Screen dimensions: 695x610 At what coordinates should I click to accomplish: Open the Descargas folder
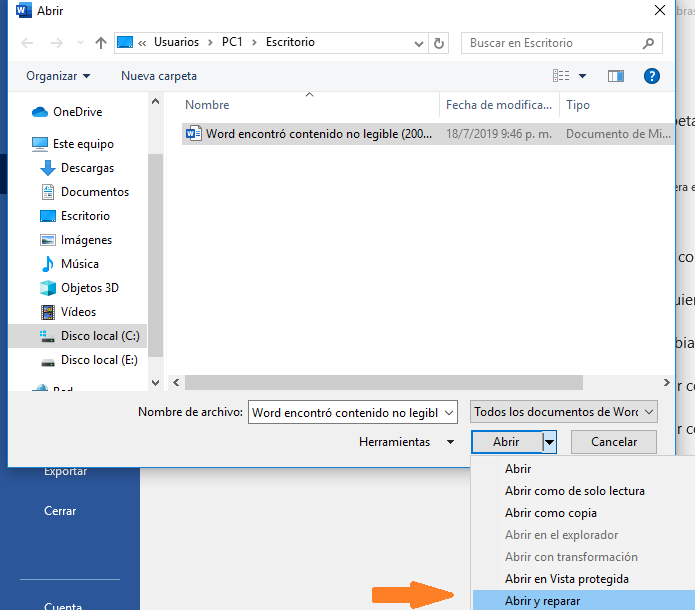pyautogui.click(x=87, y=168)
